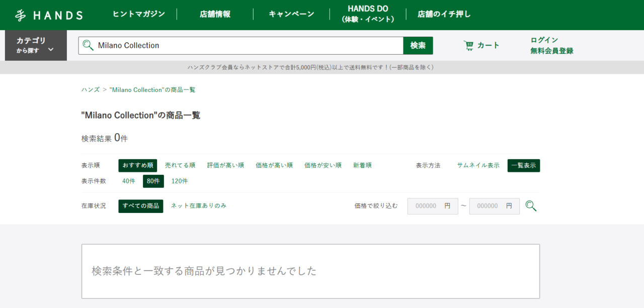Click the green 検索 button

(x=418, y=45)
